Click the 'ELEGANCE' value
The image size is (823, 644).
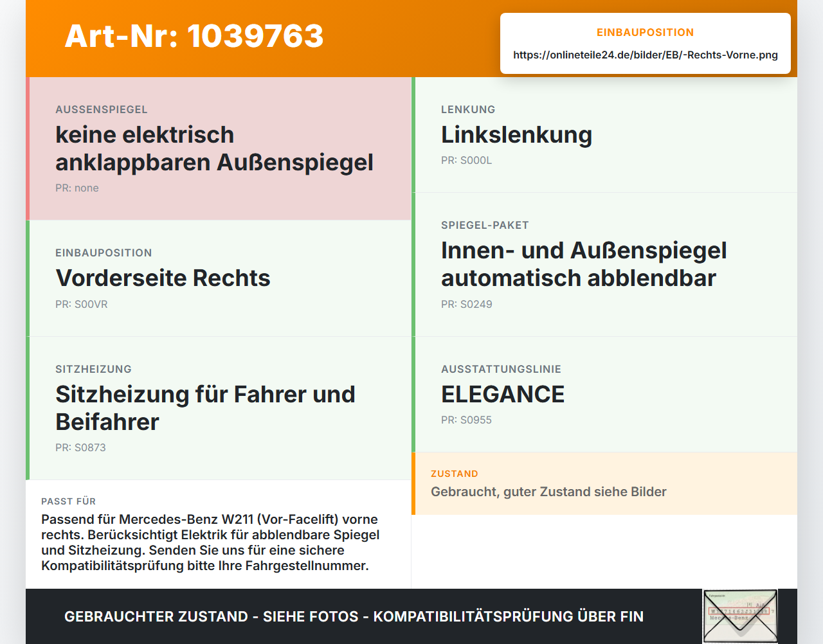[503, 394]
